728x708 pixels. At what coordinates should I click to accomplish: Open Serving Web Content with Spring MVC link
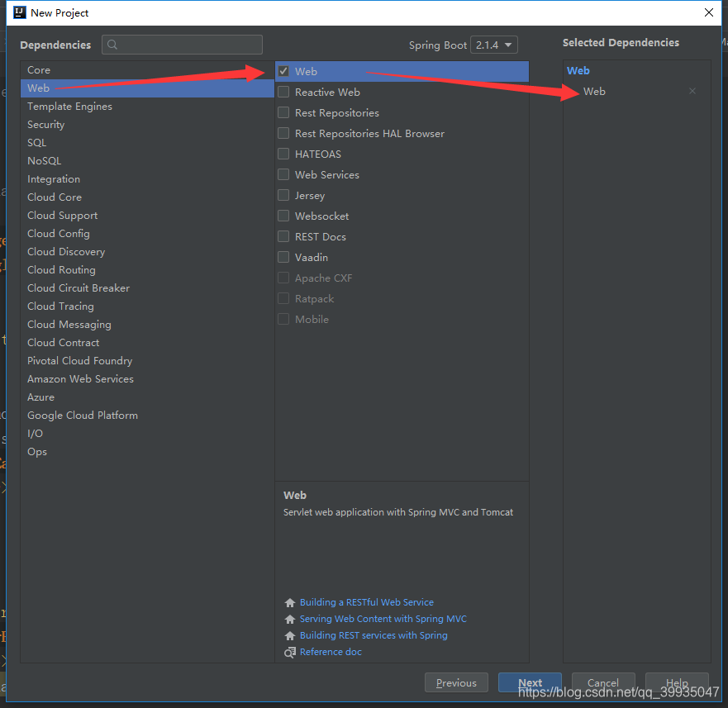point(383,619)
